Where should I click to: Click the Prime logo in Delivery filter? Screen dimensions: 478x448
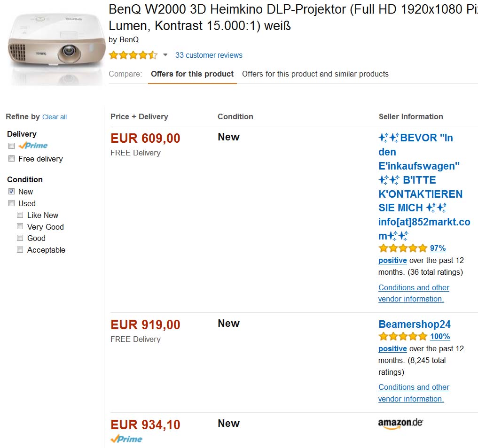click(x=33, y=146)
